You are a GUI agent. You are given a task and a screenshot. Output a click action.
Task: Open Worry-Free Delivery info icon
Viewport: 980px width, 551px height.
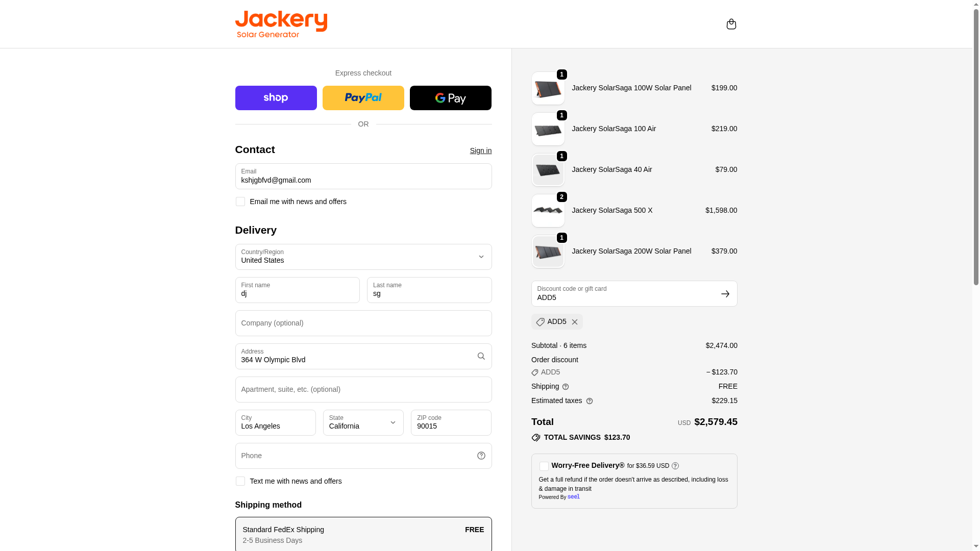675,466
